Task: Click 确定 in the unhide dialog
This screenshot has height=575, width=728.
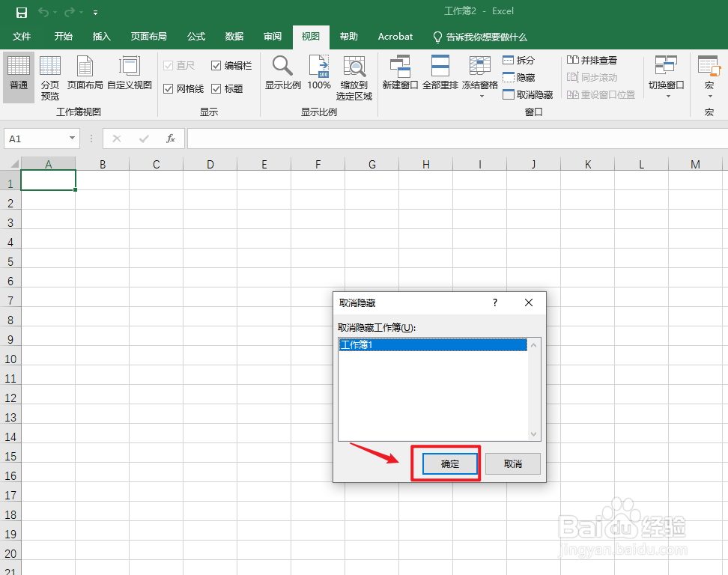Action: click(x=450, y=463)
